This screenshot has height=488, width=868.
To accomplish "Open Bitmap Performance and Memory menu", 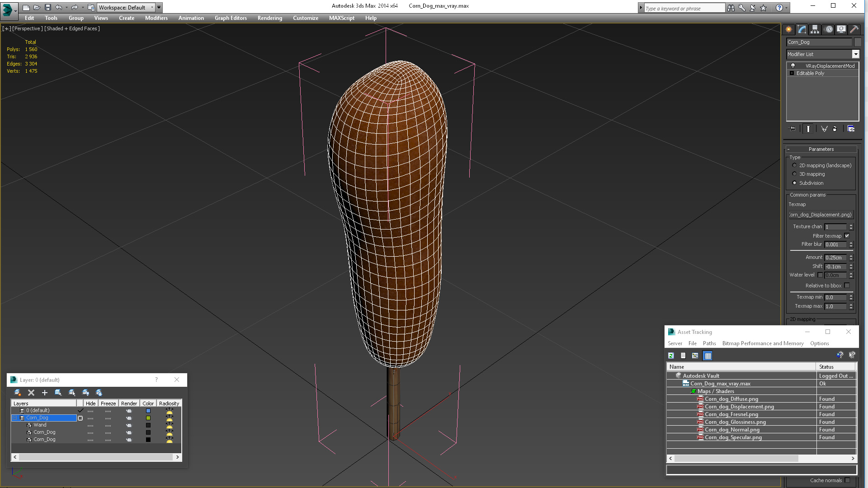I will pos(763,343).
